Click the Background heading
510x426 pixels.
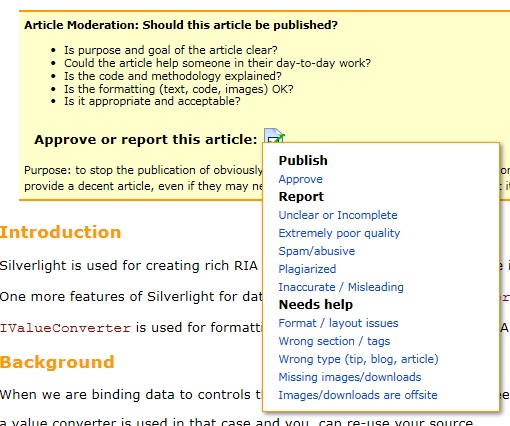(x=57, y=362)
